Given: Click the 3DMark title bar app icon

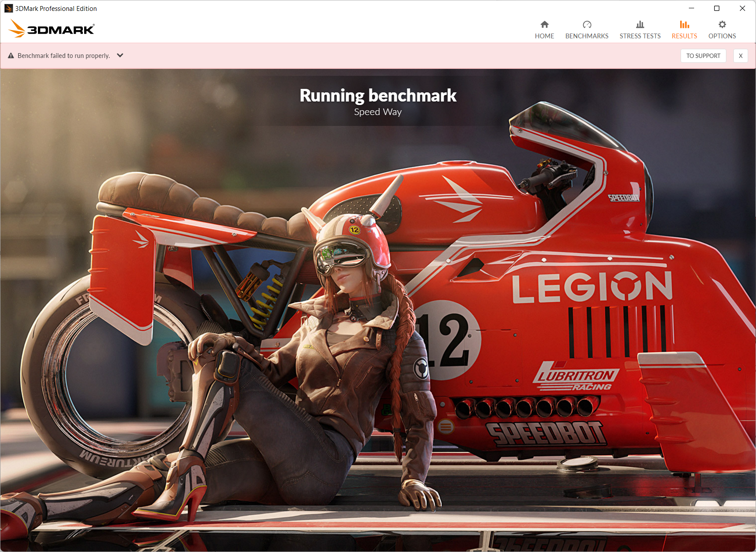Looking at the screenshot, I should click(8, 8).
